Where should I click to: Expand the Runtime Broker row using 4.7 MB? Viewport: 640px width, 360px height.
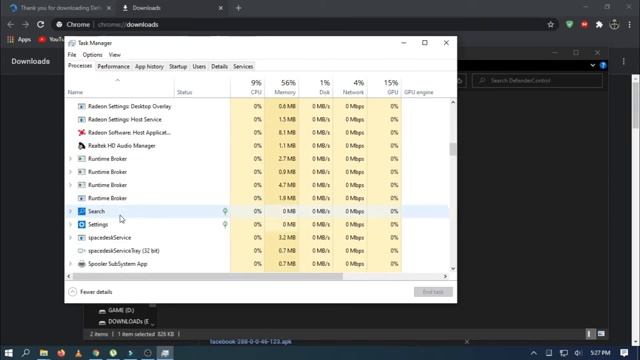(71, 185)
